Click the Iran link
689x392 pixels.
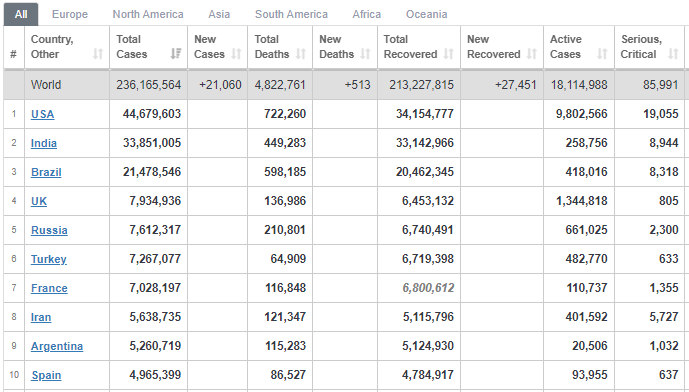(41, 317)
